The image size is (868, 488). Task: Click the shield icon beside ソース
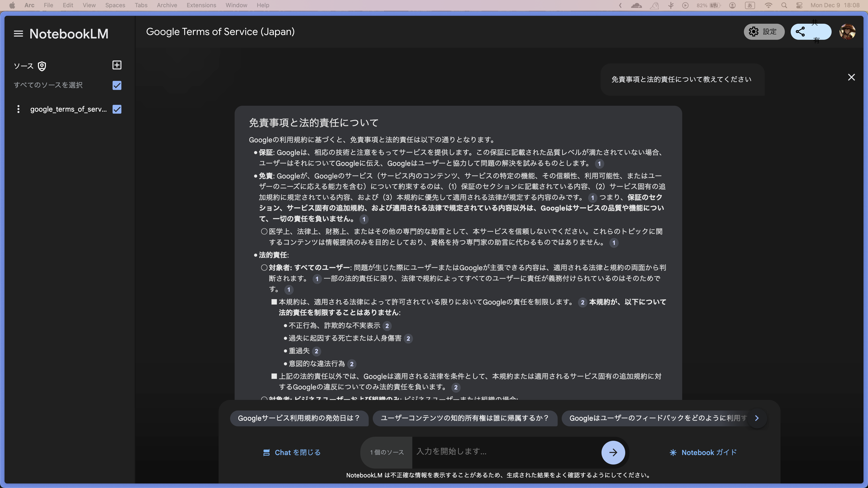click(41, 66)
